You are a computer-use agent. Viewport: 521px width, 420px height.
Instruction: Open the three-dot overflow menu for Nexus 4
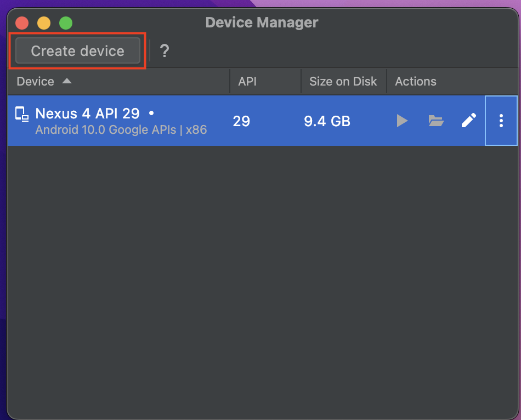tap(501, 121)
